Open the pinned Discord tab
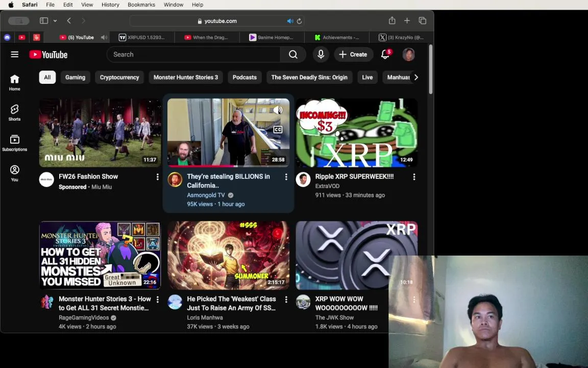588x368 pixels. coord(7,37)
